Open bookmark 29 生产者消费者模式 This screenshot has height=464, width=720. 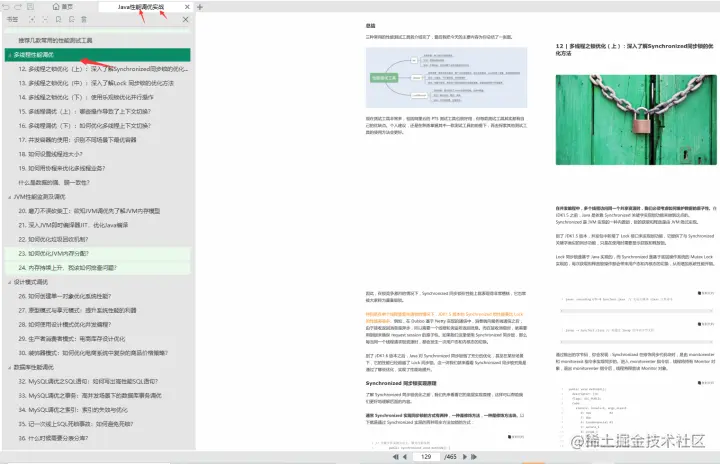72,339
